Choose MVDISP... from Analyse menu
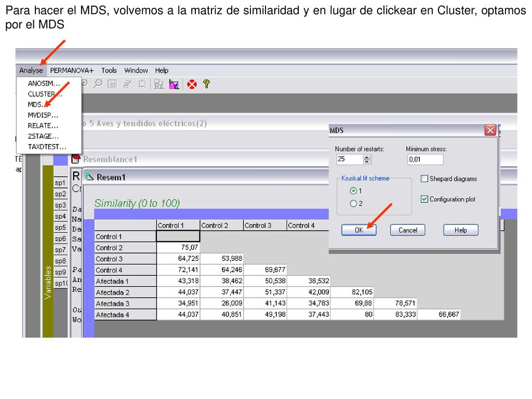The width and height of the screenshot is (532, 399). [43, 115]
